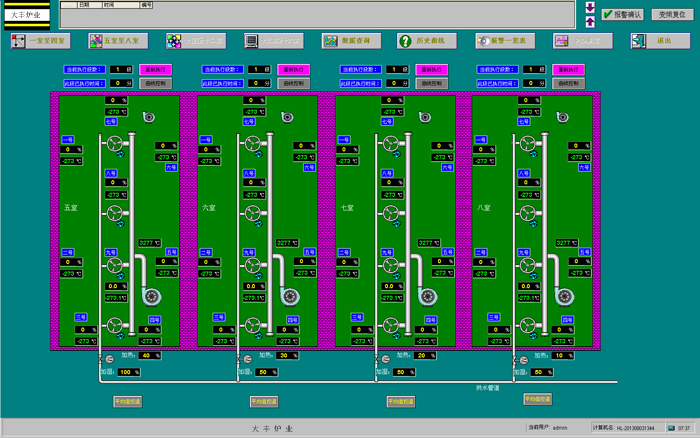This screenshot has width=700, height=438.
Task: Click the water valve icon below room 五室
Action: coord(107,359)
